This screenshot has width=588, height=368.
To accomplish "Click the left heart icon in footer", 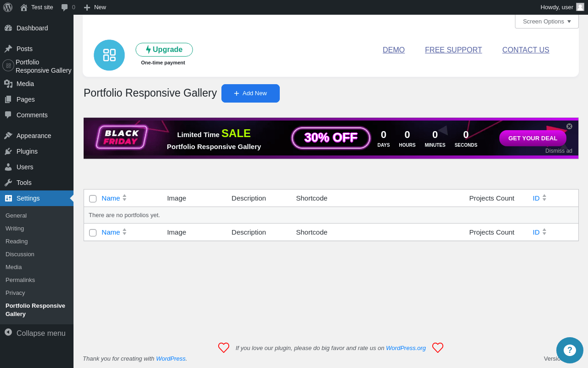I will (224, 348).
